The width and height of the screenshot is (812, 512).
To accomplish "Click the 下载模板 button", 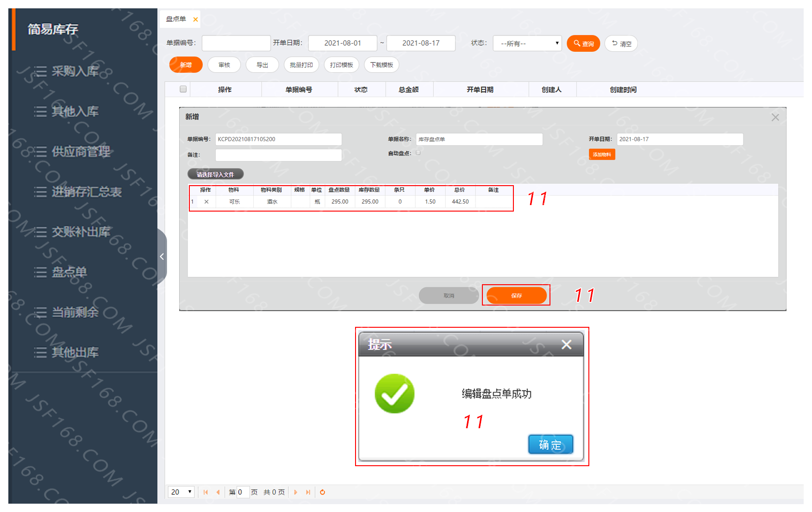I will pos(382,65).
